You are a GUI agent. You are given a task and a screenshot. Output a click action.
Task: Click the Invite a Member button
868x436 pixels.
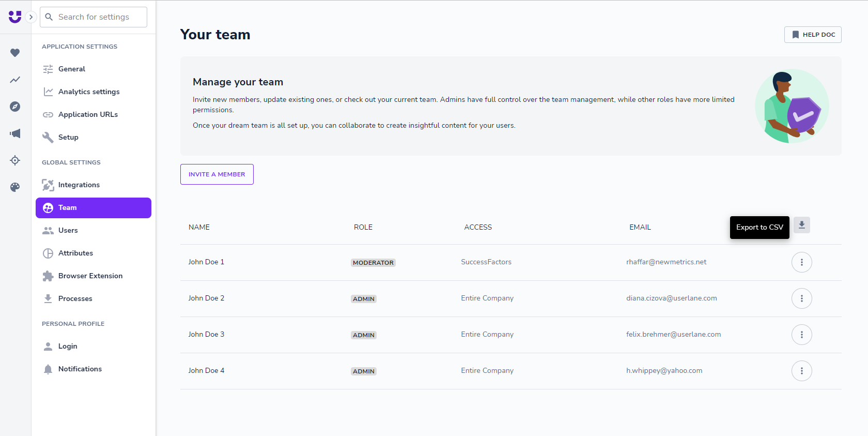click(x=216, y=174)
